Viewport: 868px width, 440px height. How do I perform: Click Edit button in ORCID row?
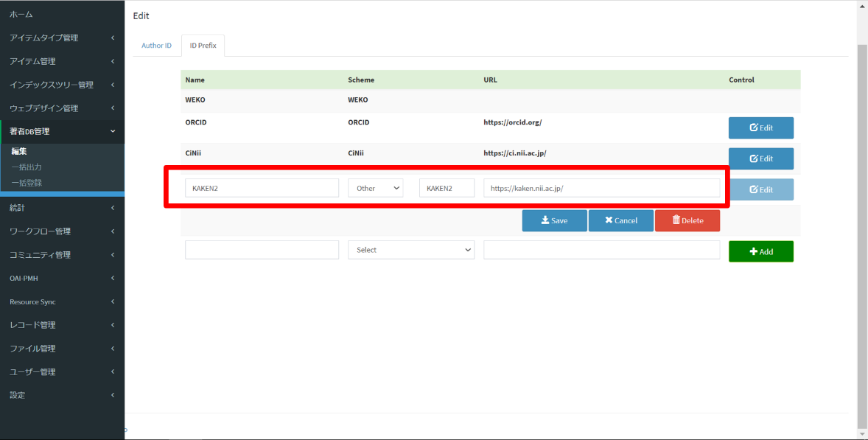[760, 128]
